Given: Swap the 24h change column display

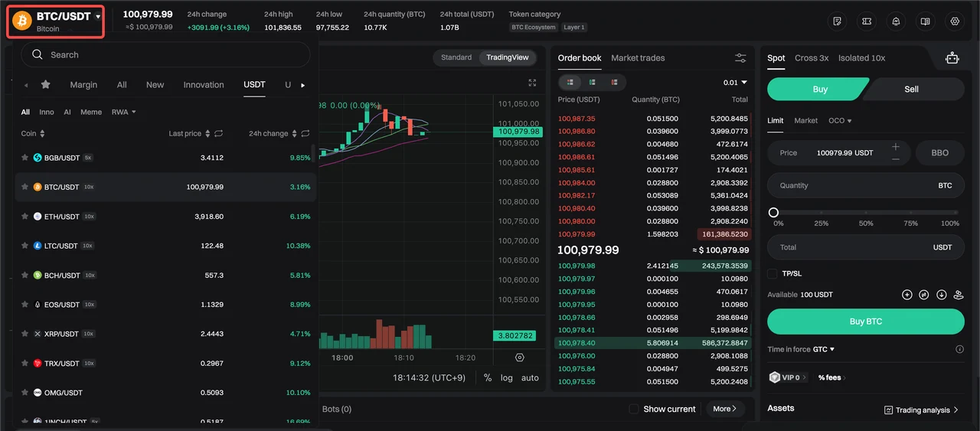Looking at the screenshot, I should pyautogui.click(x=305, y=133).
